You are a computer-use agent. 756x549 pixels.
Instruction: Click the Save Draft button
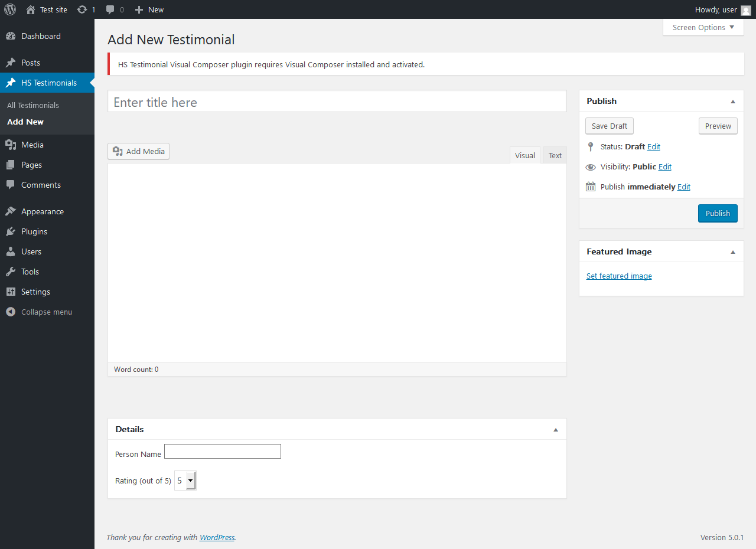[x=610, y=126]
